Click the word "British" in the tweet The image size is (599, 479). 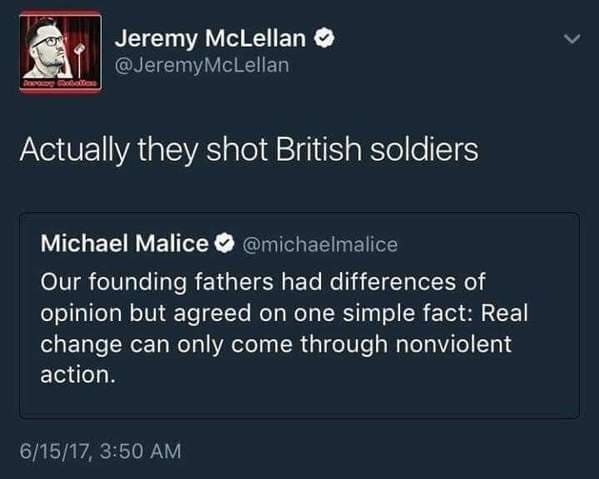(318, 149)
